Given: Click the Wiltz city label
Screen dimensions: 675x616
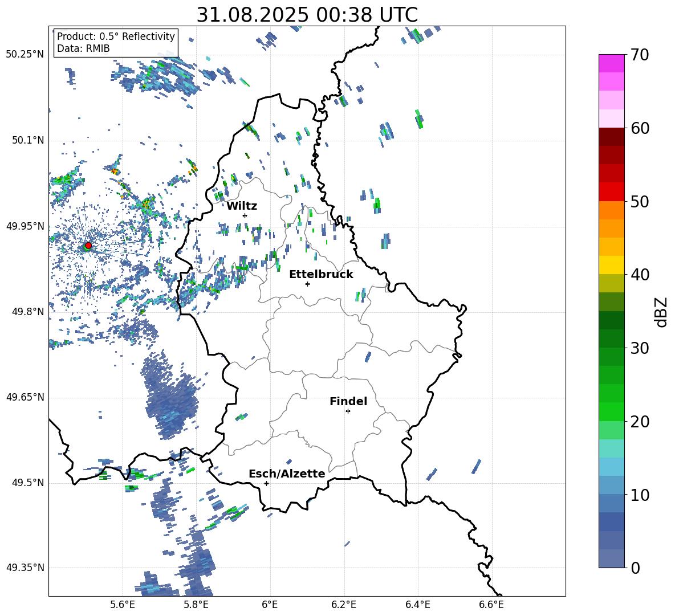Looking at the screenshot, I should pos(242,206).
